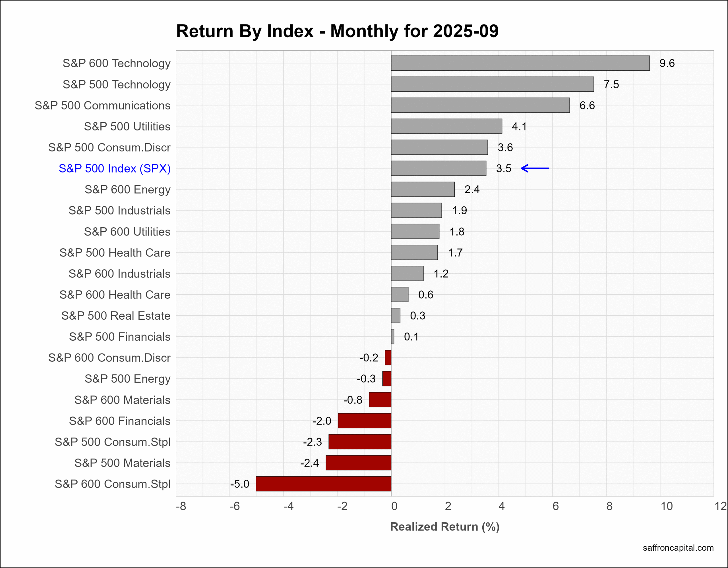Click the S&P 600 Technology bar

[520, 63]
